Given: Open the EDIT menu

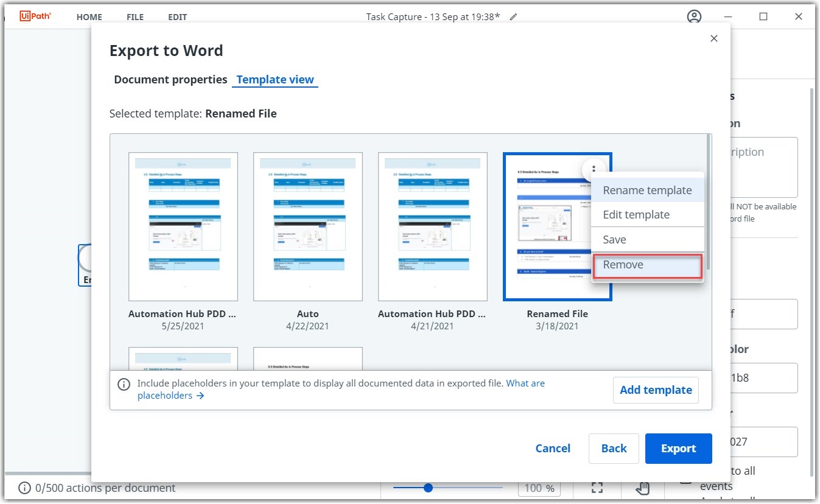Looking at the screenshot, I should (x=178, y=17).
